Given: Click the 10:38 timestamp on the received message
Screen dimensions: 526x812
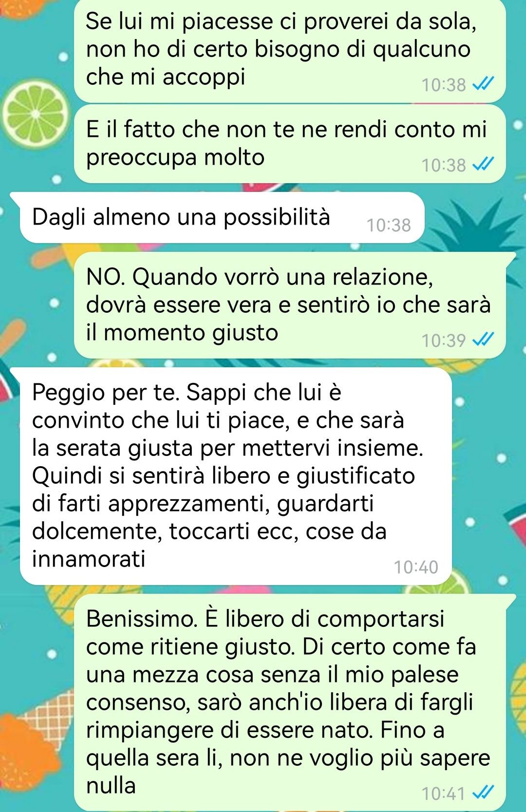Looking at the screenshot, I should pos(389,225).
